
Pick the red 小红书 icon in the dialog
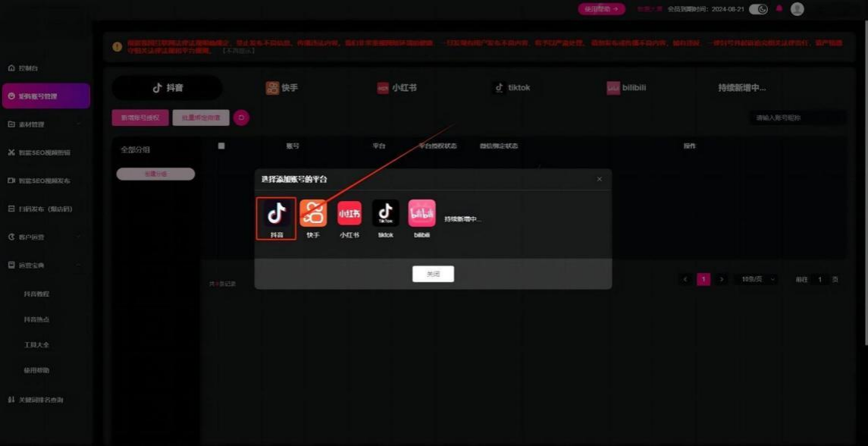349,214
